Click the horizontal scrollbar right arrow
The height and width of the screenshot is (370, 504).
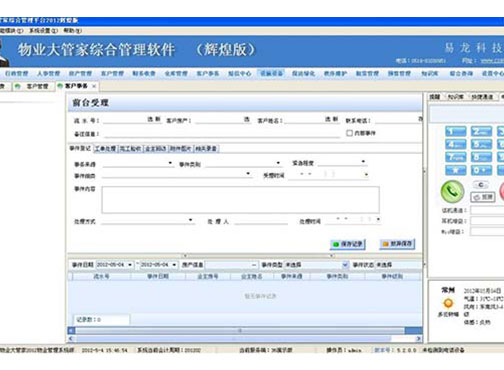[x=419, y=338]
